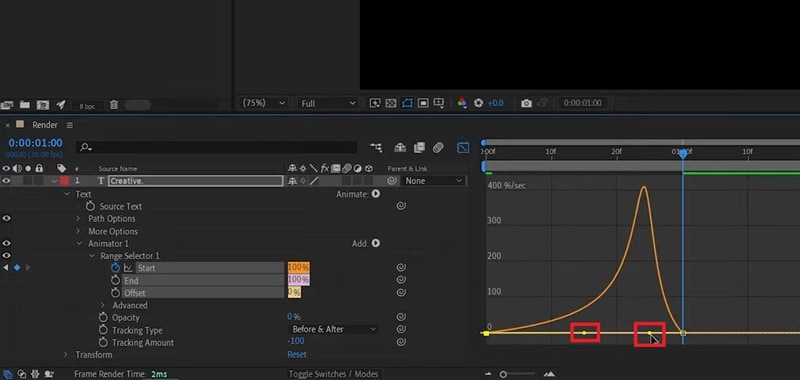The width and height of the screenshot is (800, 380).
Task: Toggle the Shy layers hide switch
Action: pos(400,147)
